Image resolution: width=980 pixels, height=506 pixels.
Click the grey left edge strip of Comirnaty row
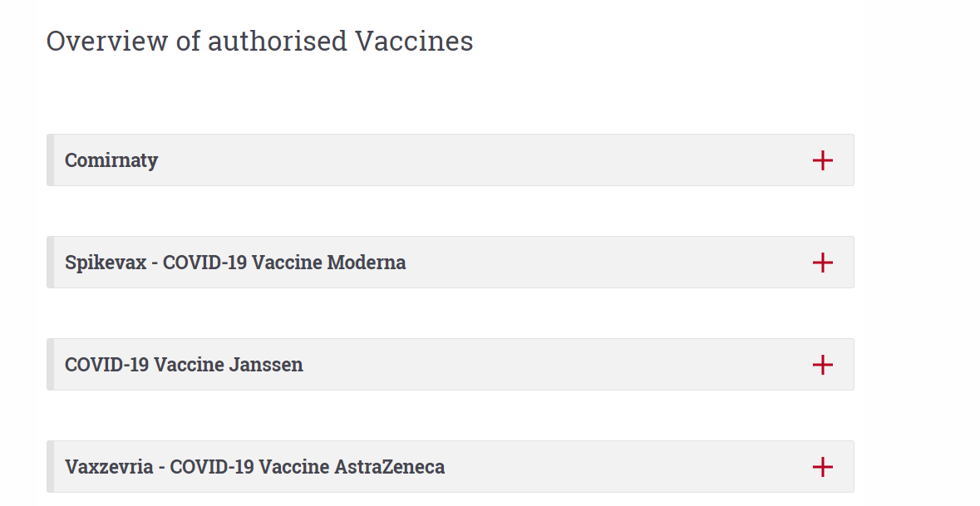coord(50,160)
